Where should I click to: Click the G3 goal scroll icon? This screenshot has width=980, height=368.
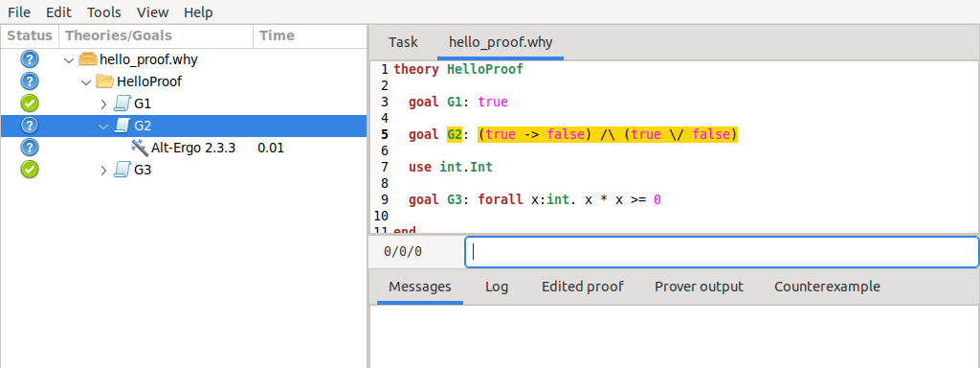(122, 170)
